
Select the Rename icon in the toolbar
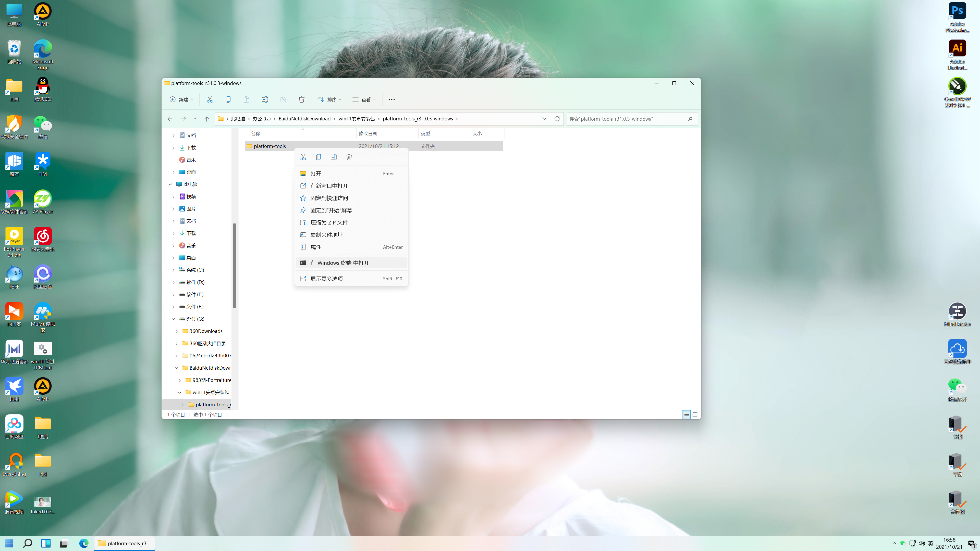pyautogui.click(x=265, y=99)
